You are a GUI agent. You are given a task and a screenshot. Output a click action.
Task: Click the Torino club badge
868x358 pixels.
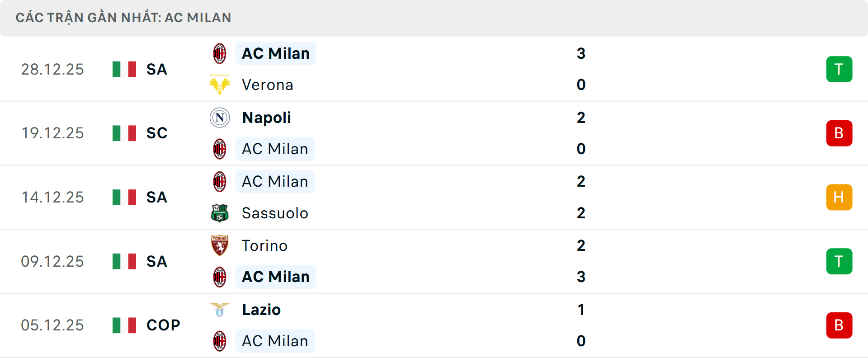click(x=220, y=245)
